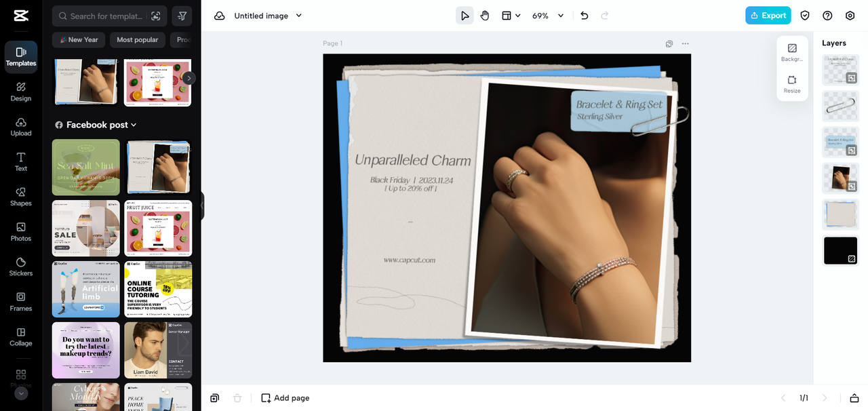Open the Design sidebar panel
Screen dimensions: 868x411
21,92
